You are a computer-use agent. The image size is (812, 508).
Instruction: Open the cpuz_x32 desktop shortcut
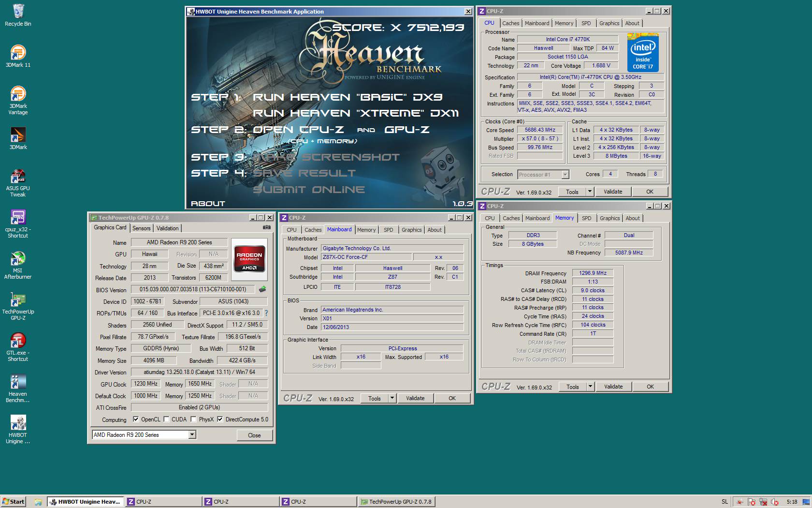[x=18, y=224]
